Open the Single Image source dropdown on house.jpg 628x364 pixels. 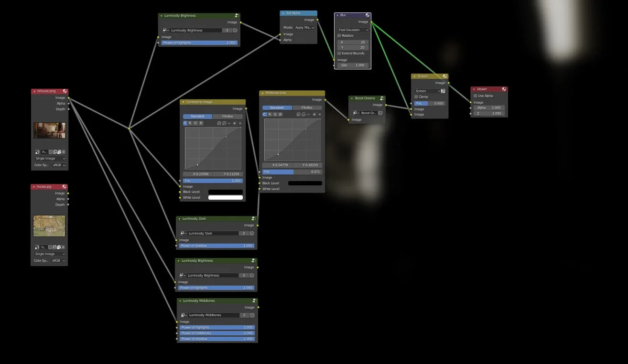[49, 254]
